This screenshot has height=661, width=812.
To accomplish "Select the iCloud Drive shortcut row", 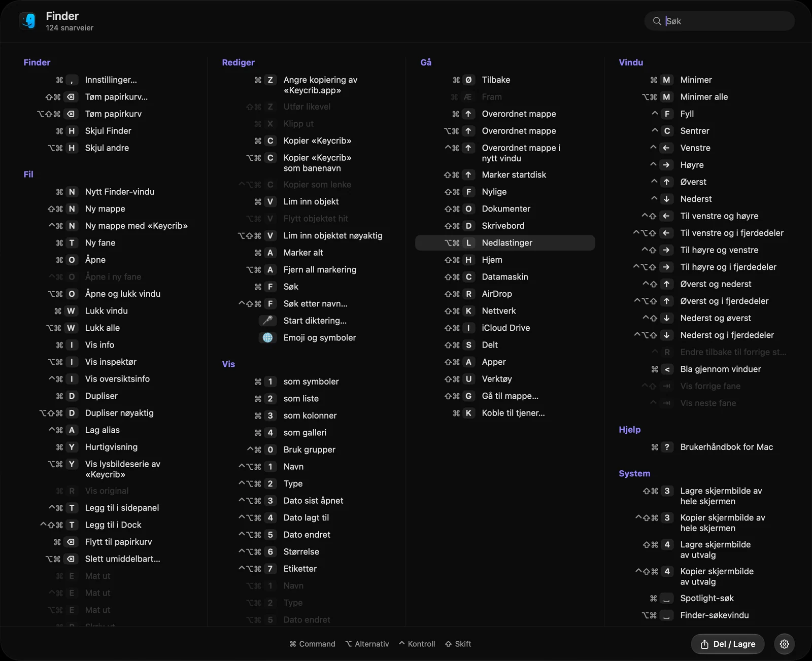I will [x=505, y=328].
